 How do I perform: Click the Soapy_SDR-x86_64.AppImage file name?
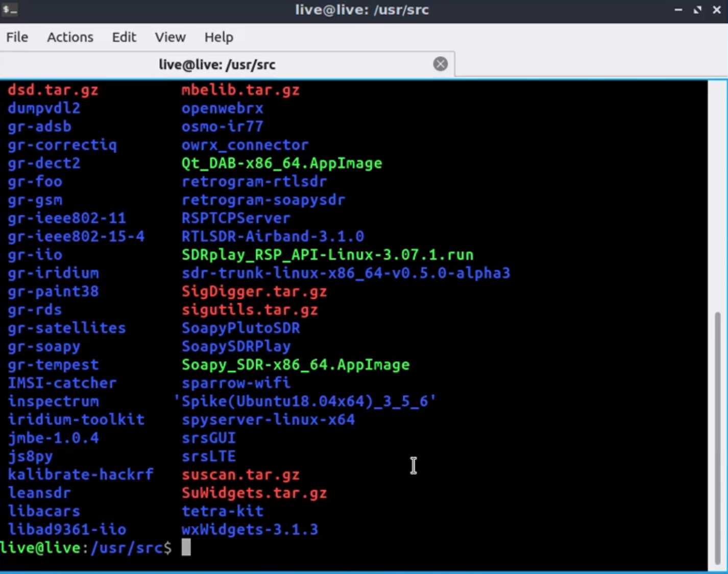coord(296,365)
